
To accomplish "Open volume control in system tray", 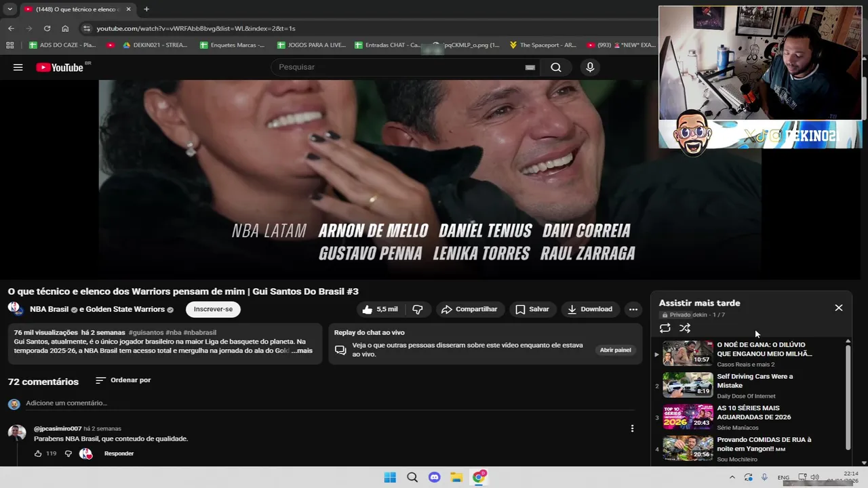I will coord(814,477).
